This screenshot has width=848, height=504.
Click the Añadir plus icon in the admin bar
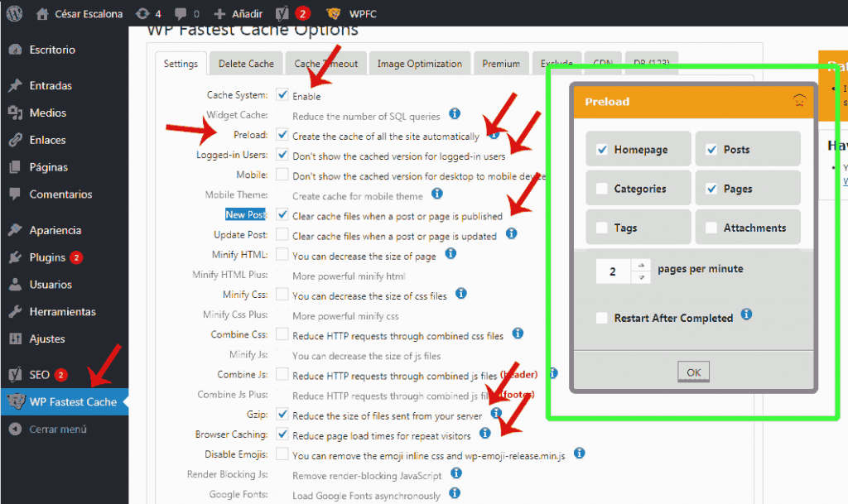pos(219,13)
